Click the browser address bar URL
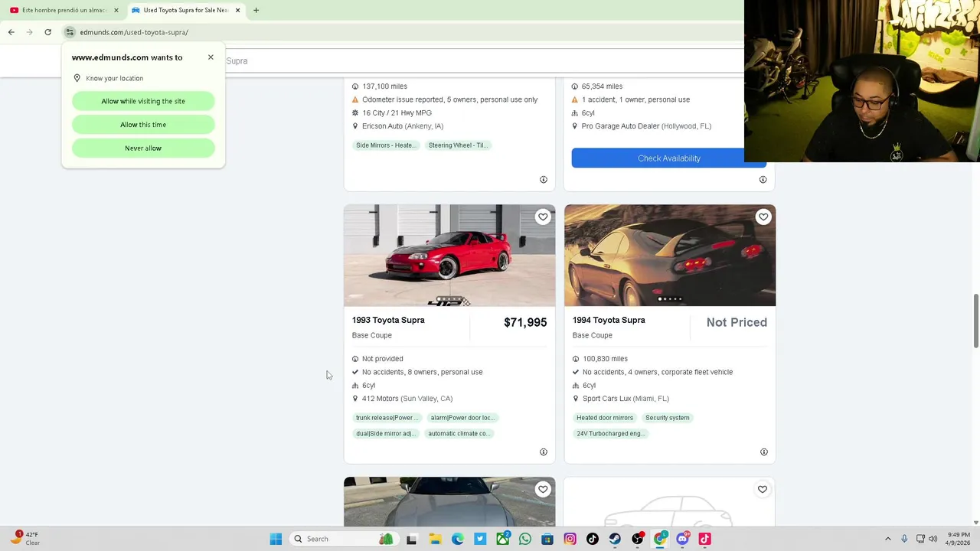 134,32
